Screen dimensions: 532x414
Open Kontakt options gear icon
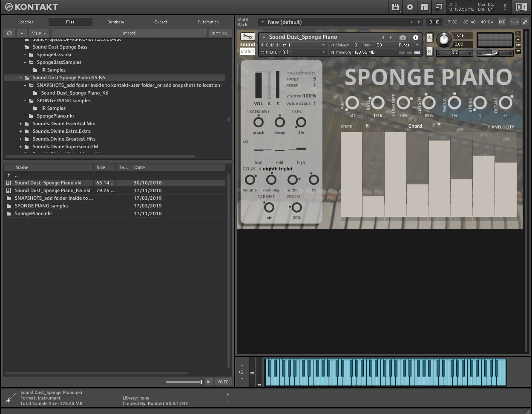[x=410, y=7]
